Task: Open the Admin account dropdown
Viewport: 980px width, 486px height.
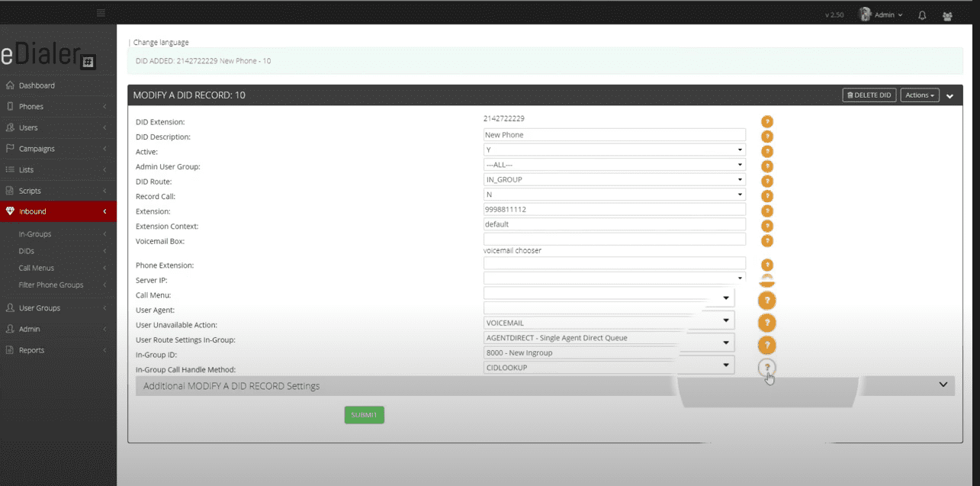Action: 888,14
